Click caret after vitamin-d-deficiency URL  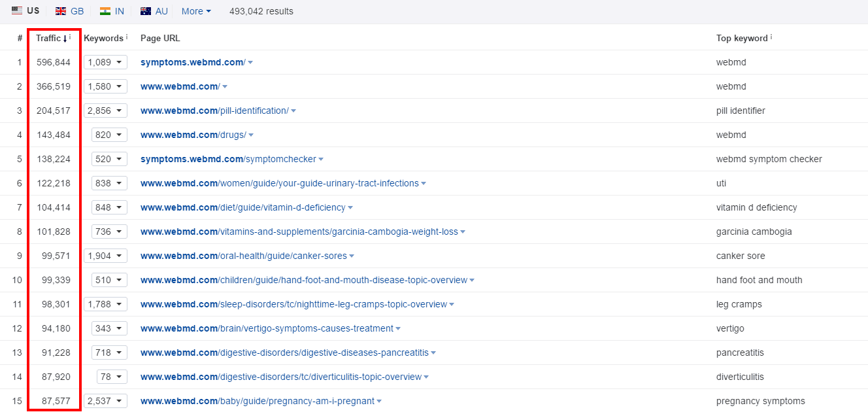350,208
